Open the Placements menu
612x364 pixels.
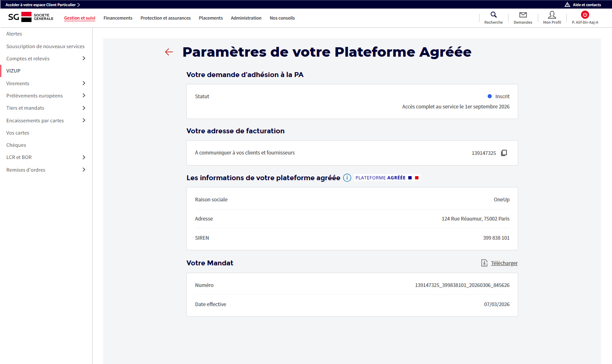[211, 18]
